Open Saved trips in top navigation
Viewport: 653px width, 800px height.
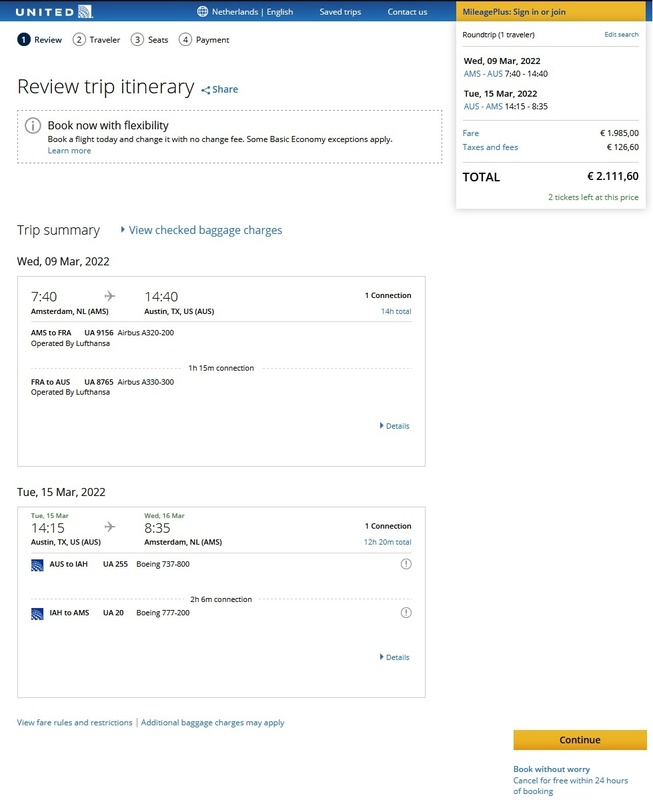[x=340, y=12]
